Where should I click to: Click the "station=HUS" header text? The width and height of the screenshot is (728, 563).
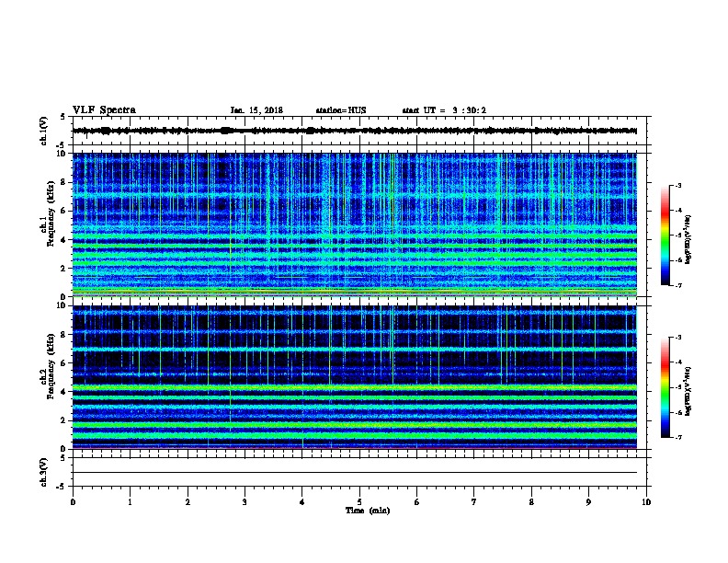(341, 110)
